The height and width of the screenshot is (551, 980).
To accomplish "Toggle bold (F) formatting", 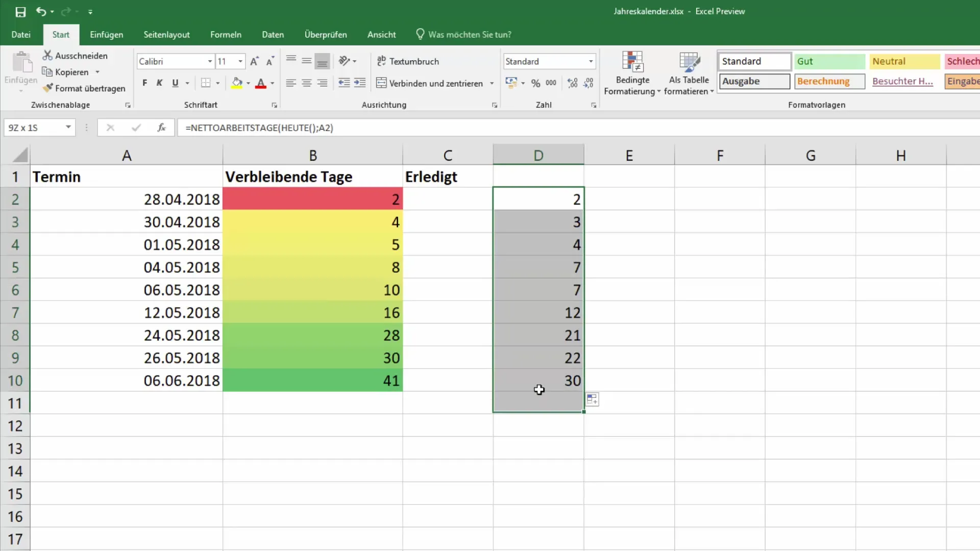I will click(145, 83).
